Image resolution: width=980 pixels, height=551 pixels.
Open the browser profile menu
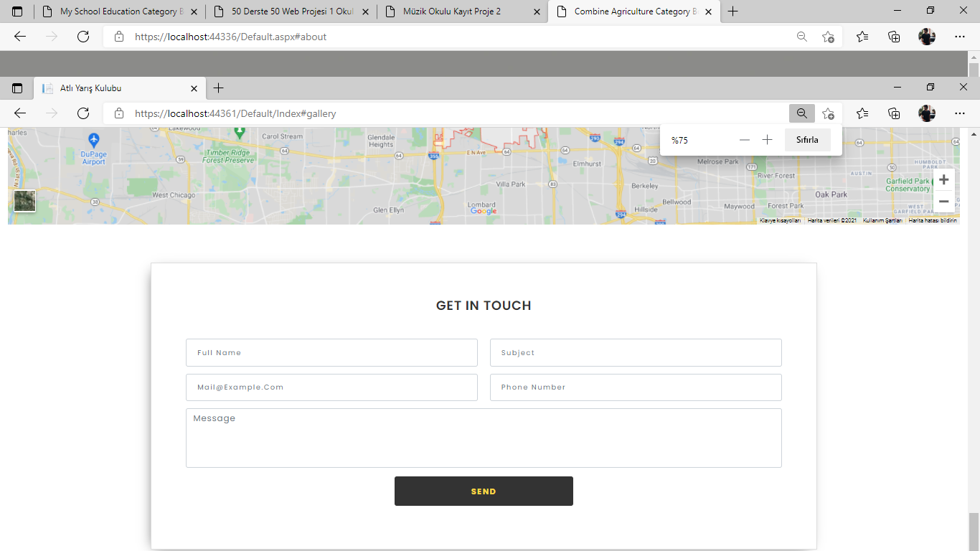(926, 113)
